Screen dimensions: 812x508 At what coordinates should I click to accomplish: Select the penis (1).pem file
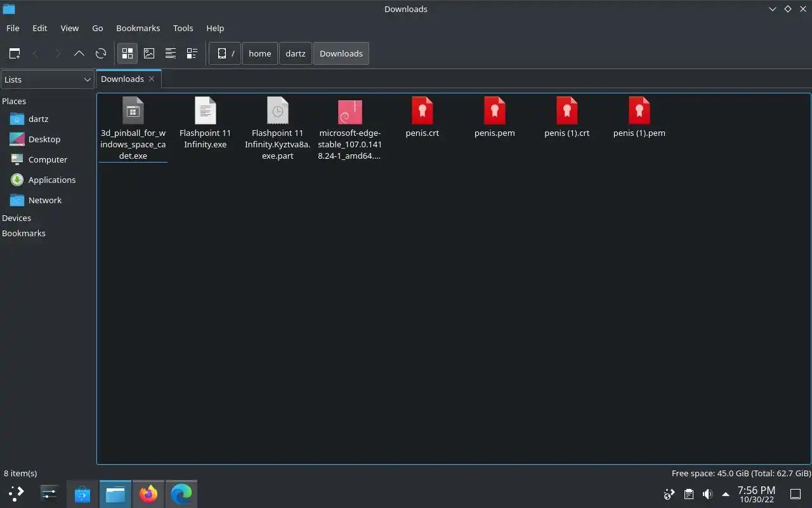639,118
